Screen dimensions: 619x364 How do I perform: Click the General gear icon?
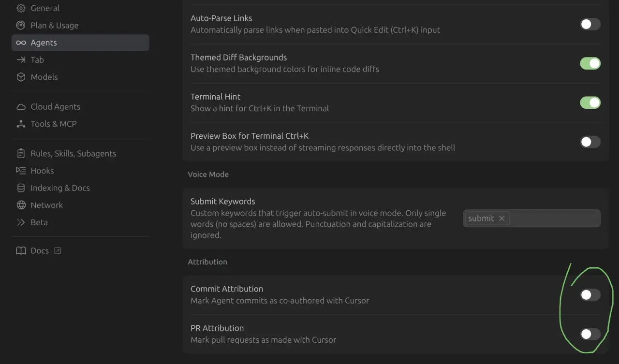21,8
